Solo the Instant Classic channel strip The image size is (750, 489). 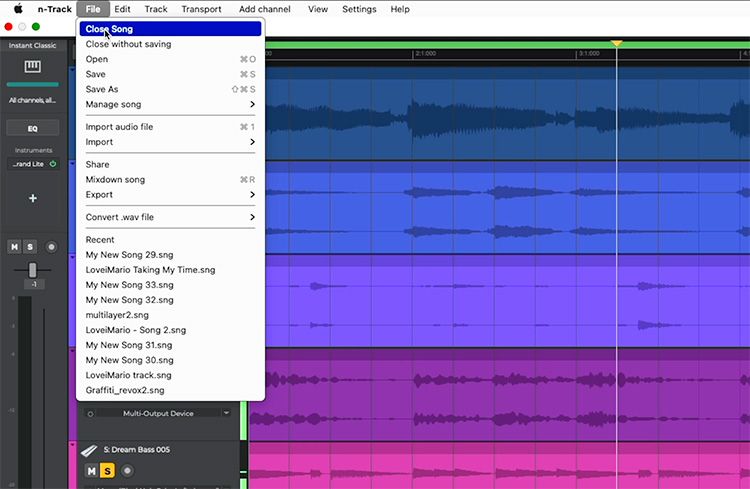30,247
